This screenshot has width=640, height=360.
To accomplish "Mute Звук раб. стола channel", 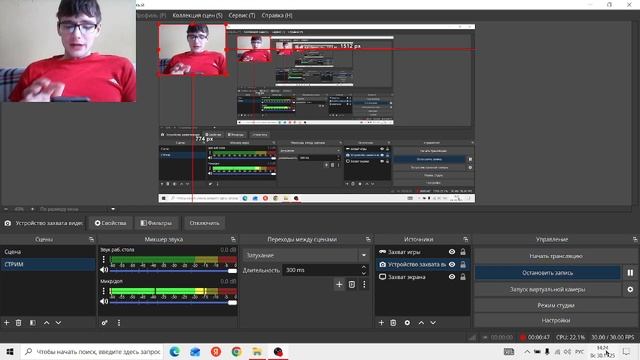I will pyautogui.click(x=104, y=270).
